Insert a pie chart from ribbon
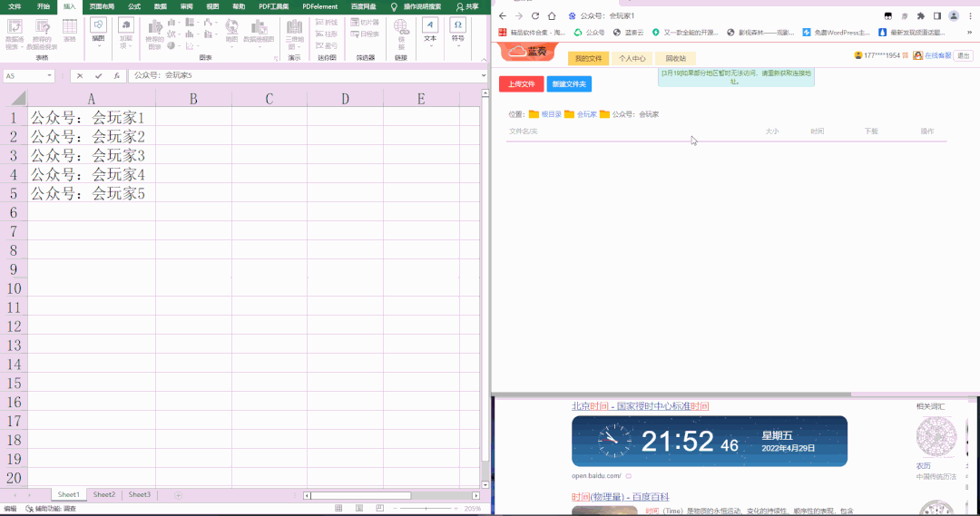980x516 pixels. point(171,45)
